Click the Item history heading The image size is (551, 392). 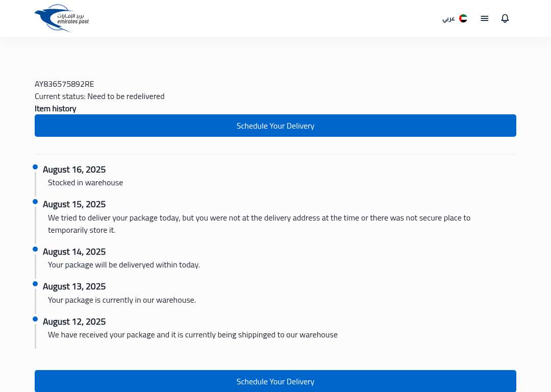pos(55,109)
